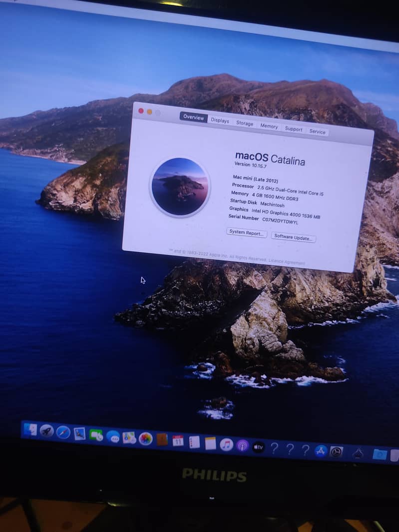
Task: Open Contacts brown book icon in Dock
Action: (162, 439)
